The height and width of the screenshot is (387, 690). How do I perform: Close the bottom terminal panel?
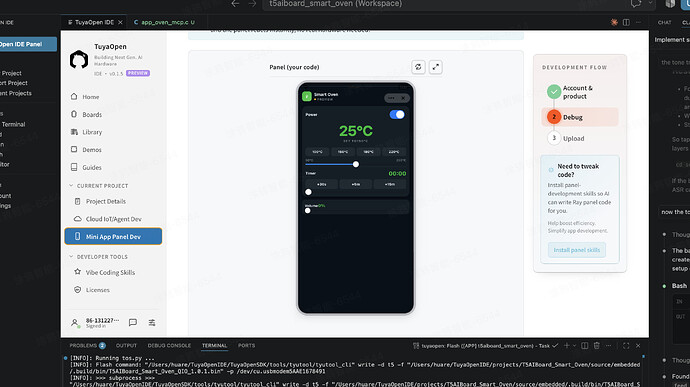tap(638, 346)
